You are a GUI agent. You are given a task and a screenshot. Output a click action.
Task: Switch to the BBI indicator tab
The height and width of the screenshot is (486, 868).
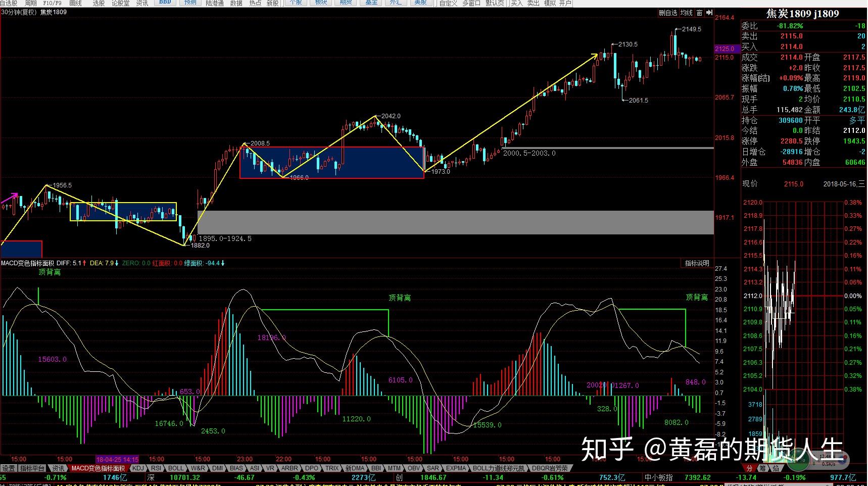(x=376, y=468)
